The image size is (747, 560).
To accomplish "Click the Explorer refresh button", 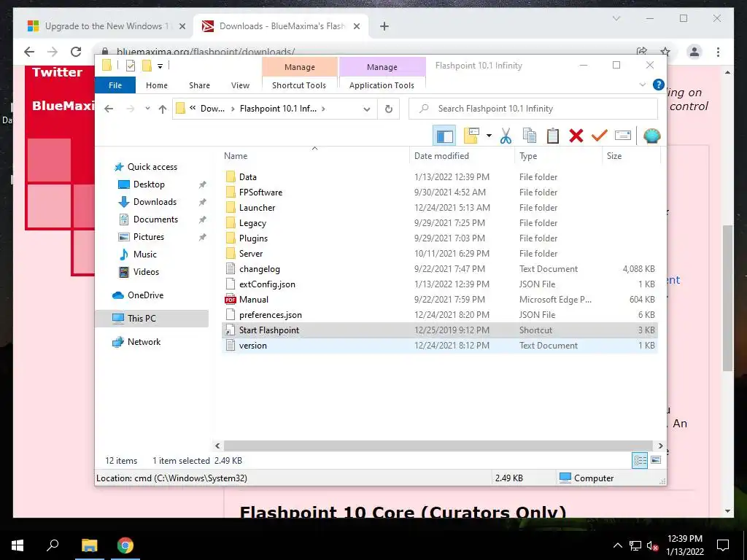I will tap(389, 109).
